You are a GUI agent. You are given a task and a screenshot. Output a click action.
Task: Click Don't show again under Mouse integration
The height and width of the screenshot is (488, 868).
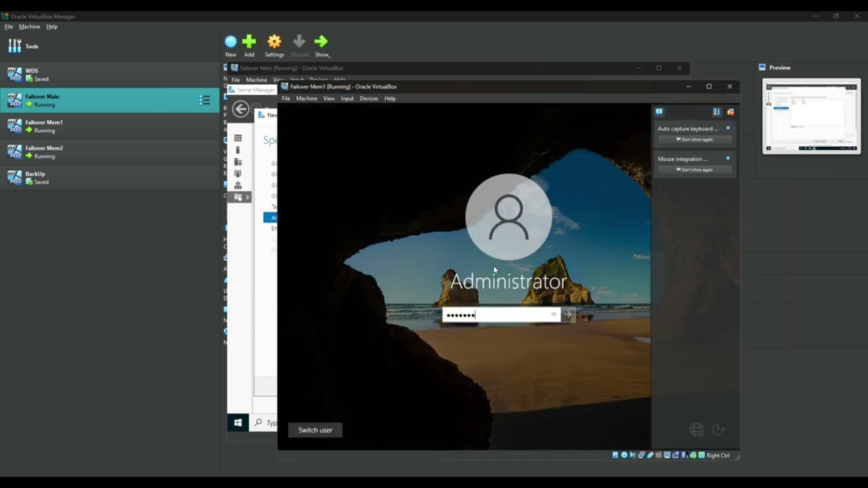[x=694, y=170]
